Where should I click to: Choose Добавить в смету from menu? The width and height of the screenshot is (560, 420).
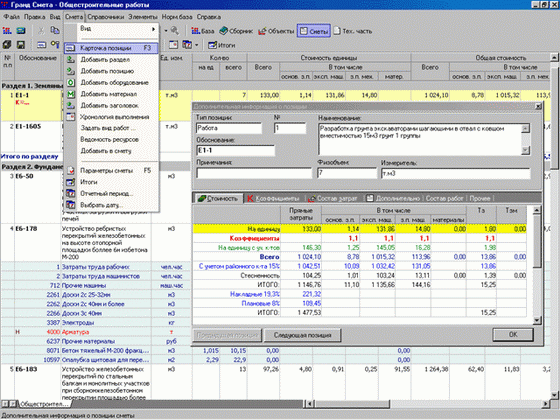tap(111, 151)
